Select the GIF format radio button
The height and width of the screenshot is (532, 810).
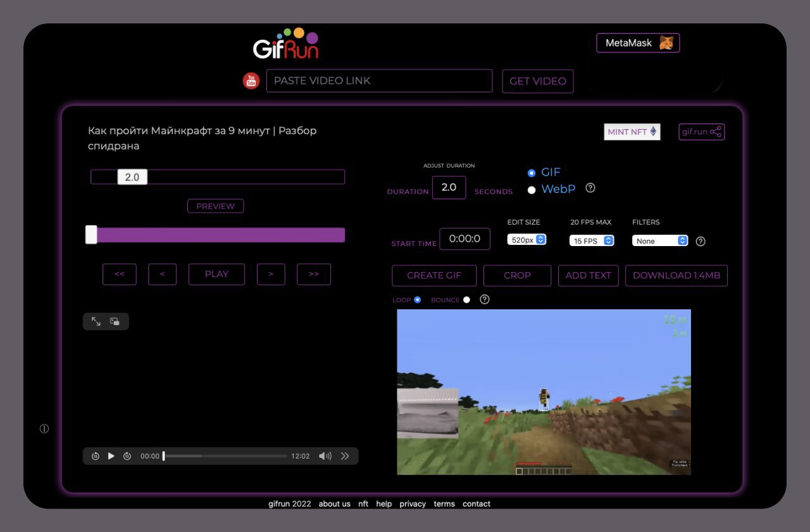click(532, 173)
